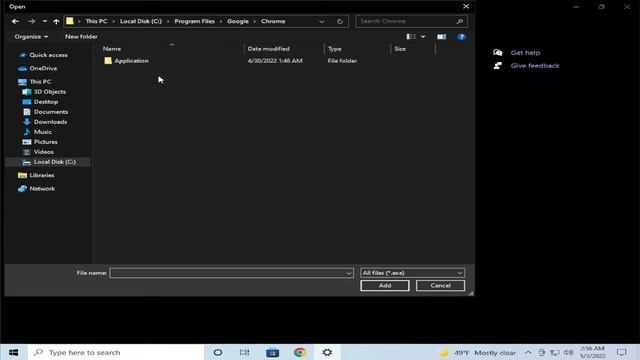Select Program Files in address path
This screenshot has width=640, height=360.
click(194, 21)
